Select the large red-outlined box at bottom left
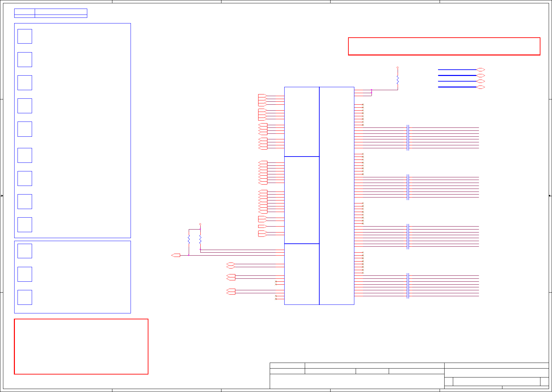Viewport: 552px width, 392px height. [x=81, y=346]
